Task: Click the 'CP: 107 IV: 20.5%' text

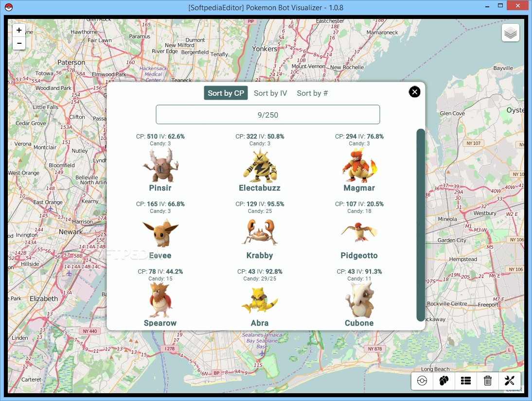Action: point(359,204)
